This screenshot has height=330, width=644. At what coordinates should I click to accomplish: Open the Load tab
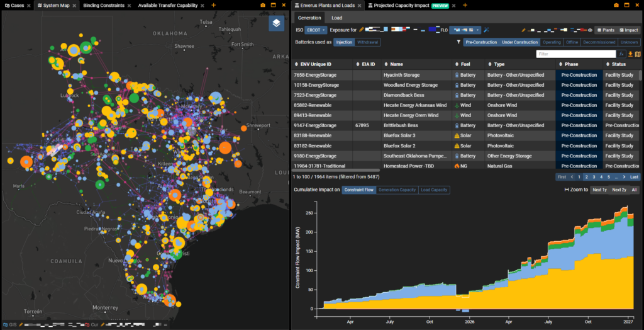(336, 18)
